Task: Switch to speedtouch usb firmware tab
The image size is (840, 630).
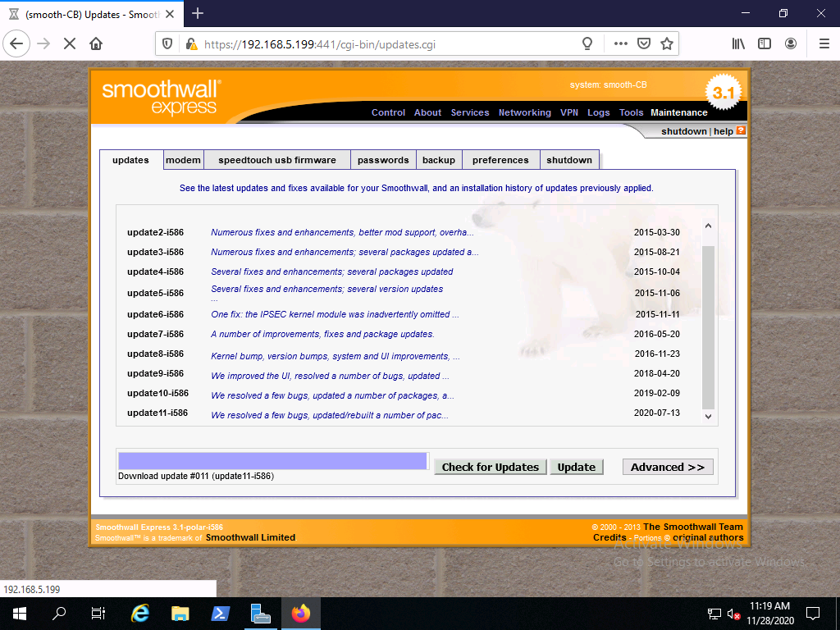Action: [277, 160]
